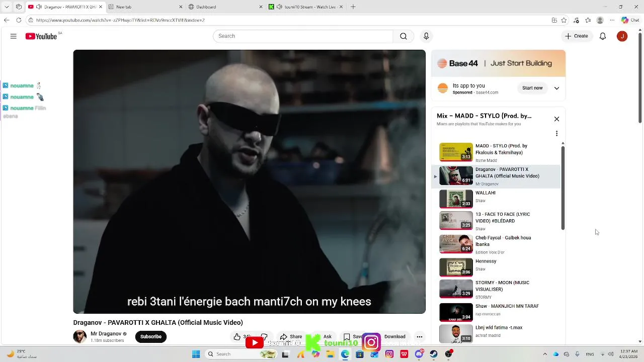Open the browser profile icon

coord(600,20)
